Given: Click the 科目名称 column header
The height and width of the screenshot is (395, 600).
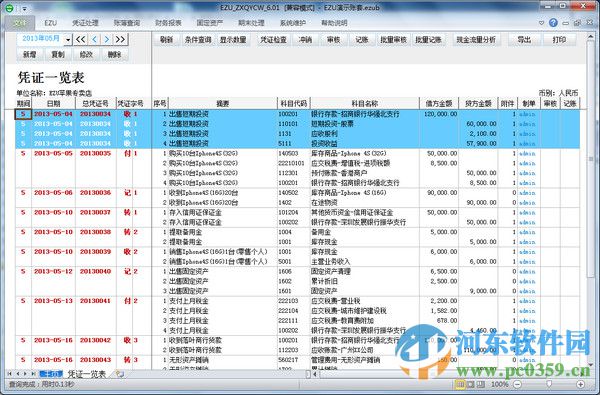Looking at the screenshot, I should point(365,103).
